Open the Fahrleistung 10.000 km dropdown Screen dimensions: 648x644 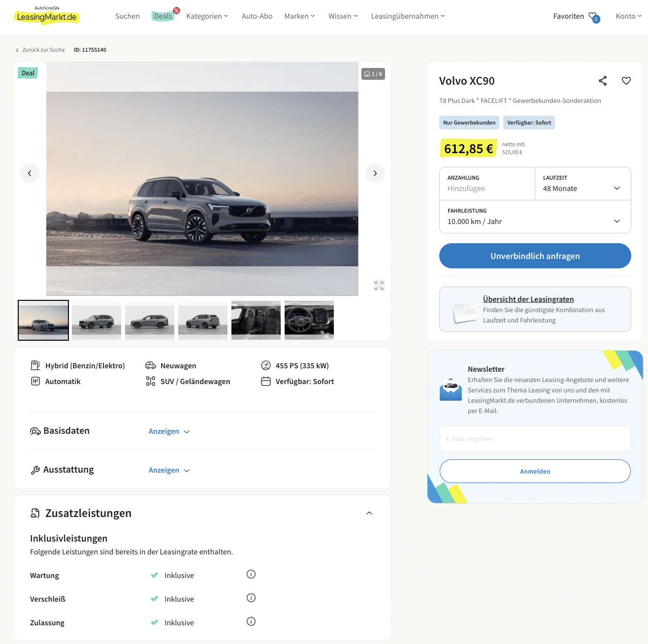[x=535, y=217]
